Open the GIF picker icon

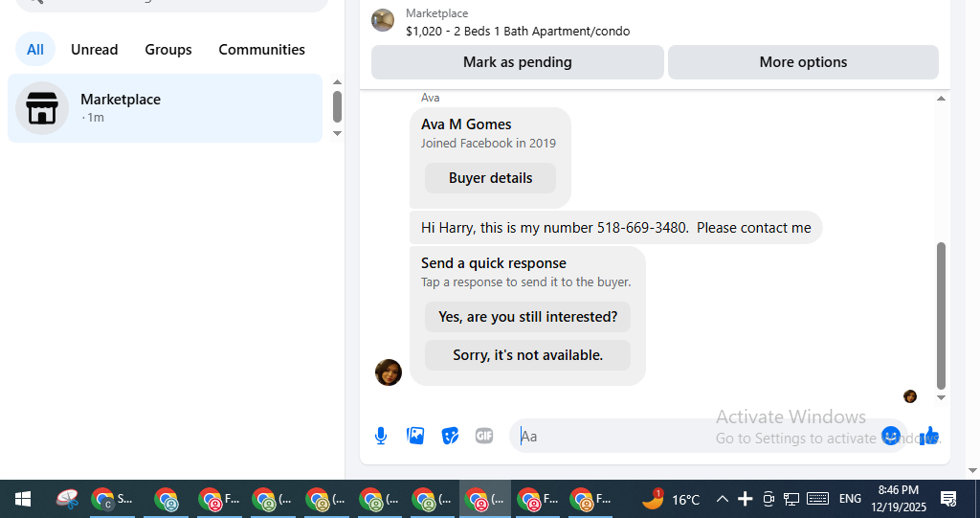484,436
